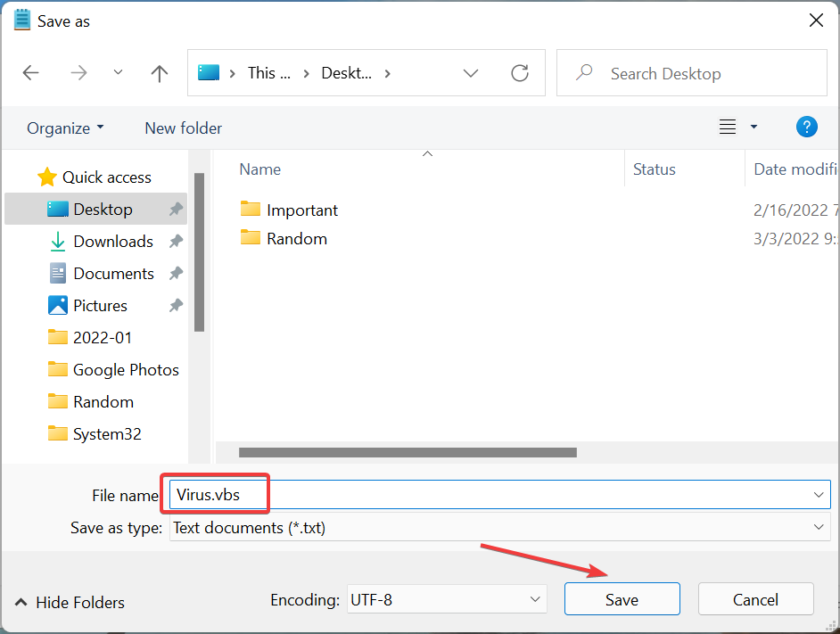Expand the address bar history dropdown

471,73
